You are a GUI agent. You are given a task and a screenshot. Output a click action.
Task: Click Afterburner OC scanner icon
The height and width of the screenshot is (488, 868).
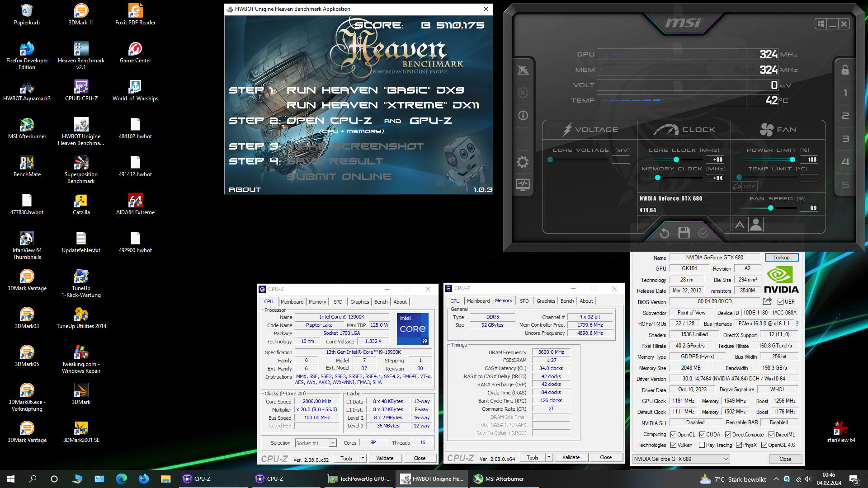[x=523, y=70]
